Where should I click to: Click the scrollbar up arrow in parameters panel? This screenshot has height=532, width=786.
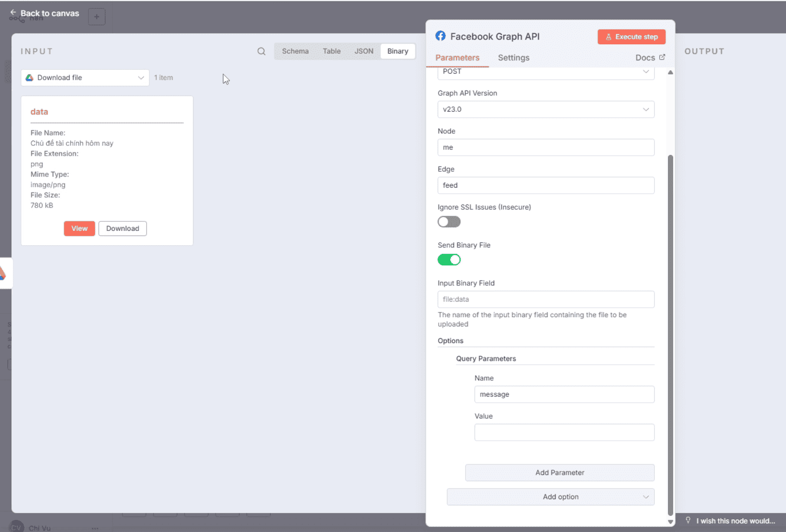pyautogui.click(x=670, y=73)
